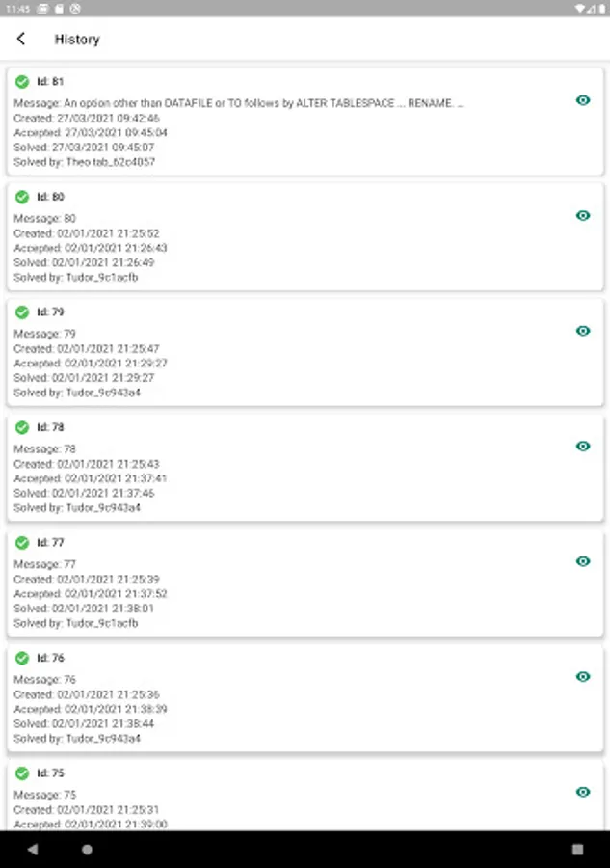
Task: Show details for entry Id: 79
Action: point(582,331)
